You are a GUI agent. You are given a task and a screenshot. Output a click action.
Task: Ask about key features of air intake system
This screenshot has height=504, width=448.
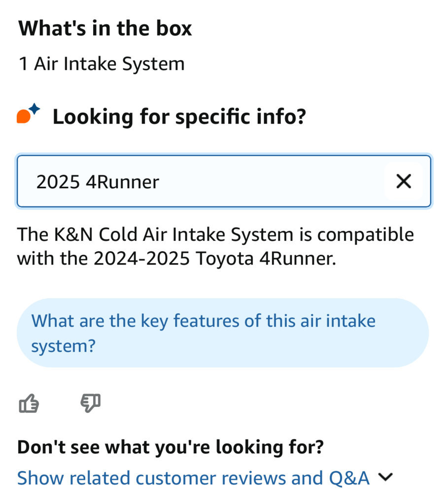pyautogui.click(x=223, y=333)
